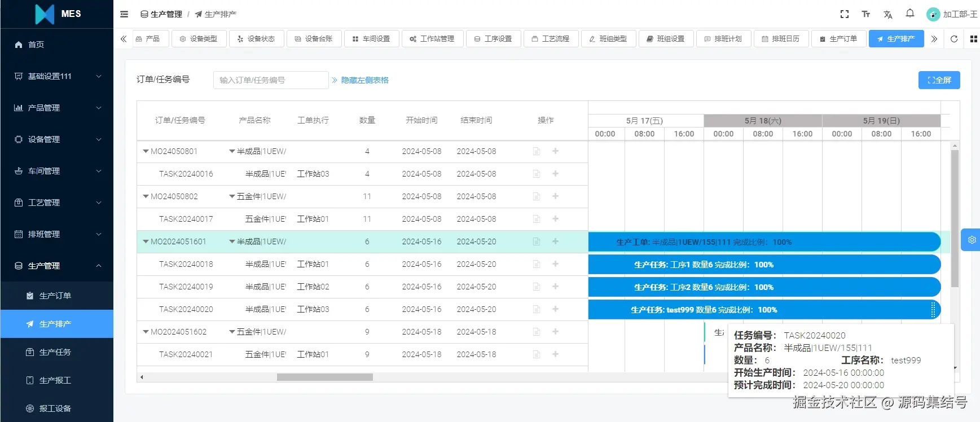Click plus icon in MO2024051602 row
Image resolution: width=980 pixels, height=422 pixels.
(x=555, y=332)
